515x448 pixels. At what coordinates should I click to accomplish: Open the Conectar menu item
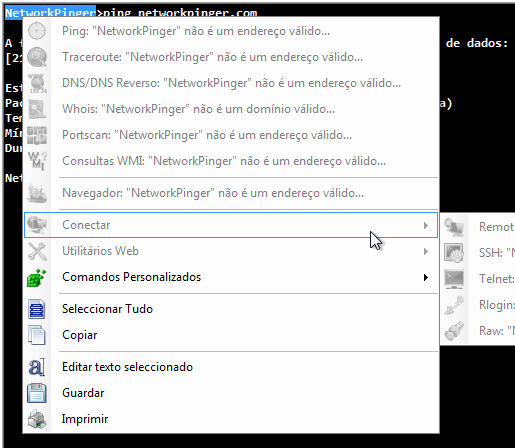231,225
